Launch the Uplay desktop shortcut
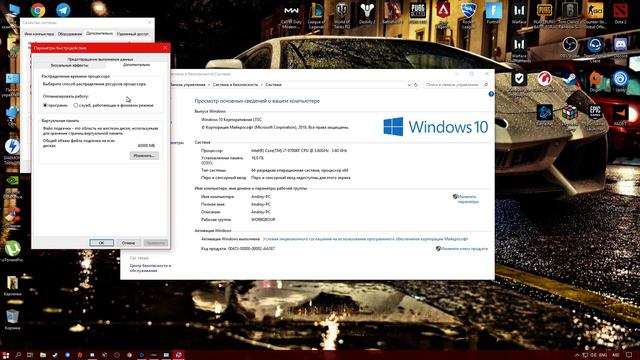Image resolution: width=640 pixels, height=360 pixels. pyautogui.click(x=620, y=80)
